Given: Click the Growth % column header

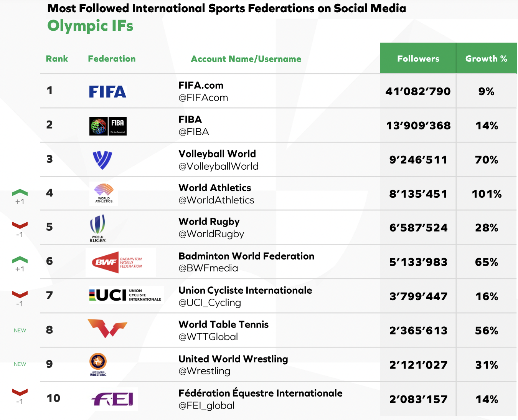Looking at the screenshot, I should pos(487,58).
